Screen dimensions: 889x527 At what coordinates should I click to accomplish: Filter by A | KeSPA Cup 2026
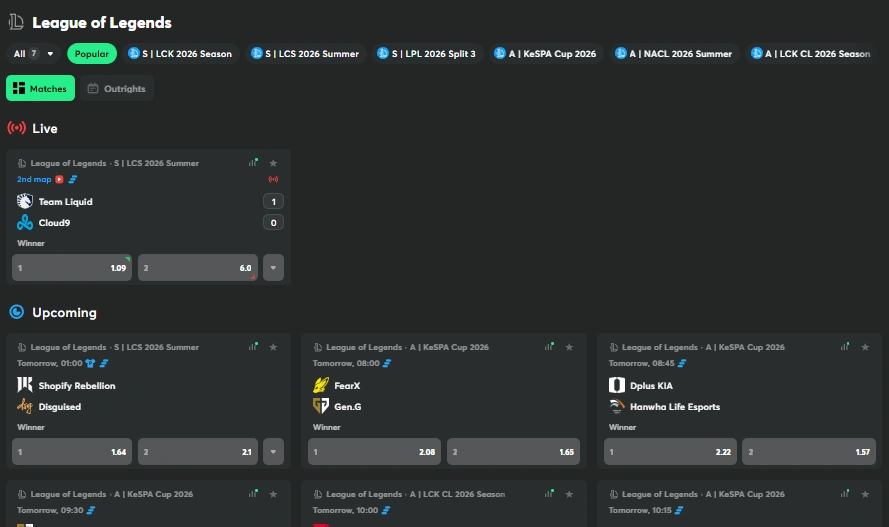tap(545, 54)
